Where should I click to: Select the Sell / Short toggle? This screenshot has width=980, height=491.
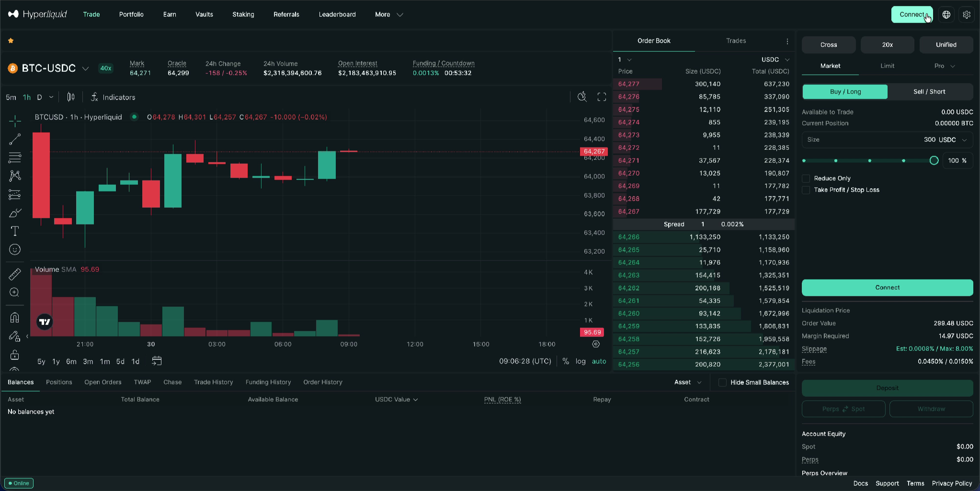point(929,92)
